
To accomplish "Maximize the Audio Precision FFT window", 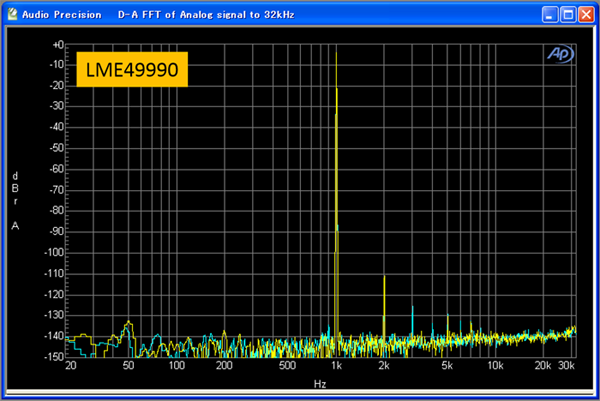I will click(x=568, y=15).
